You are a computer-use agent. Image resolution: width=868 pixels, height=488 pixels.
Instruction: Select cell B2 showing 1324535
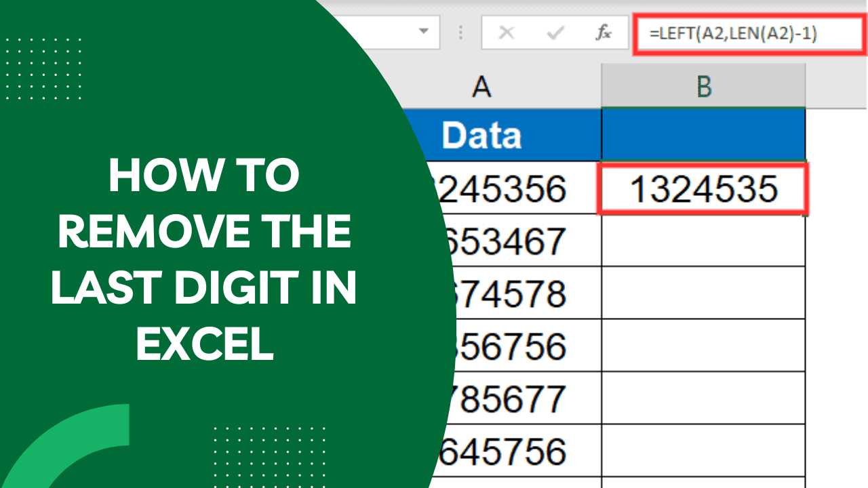tap(704, 190)
